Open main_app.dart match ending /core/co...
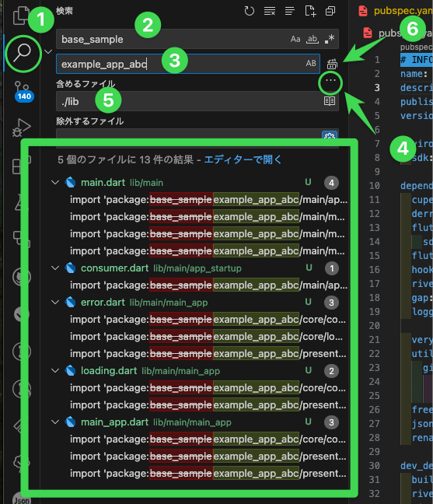The image size is (433, 504). (209, 439)
